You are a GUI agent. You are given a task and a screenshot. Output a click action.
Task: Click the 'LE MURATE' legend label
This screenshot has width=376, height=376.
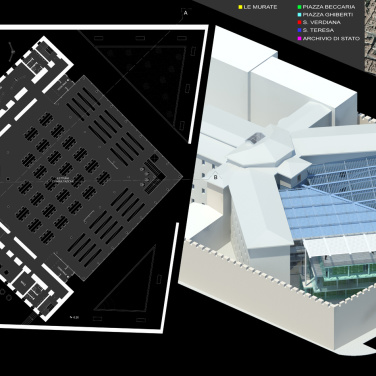tap(260, 7)
